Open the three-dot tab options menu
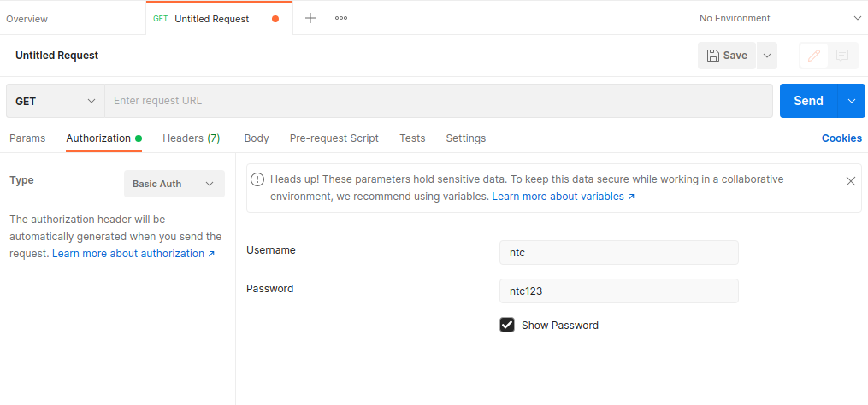868x405 pixels. [341, 18]
